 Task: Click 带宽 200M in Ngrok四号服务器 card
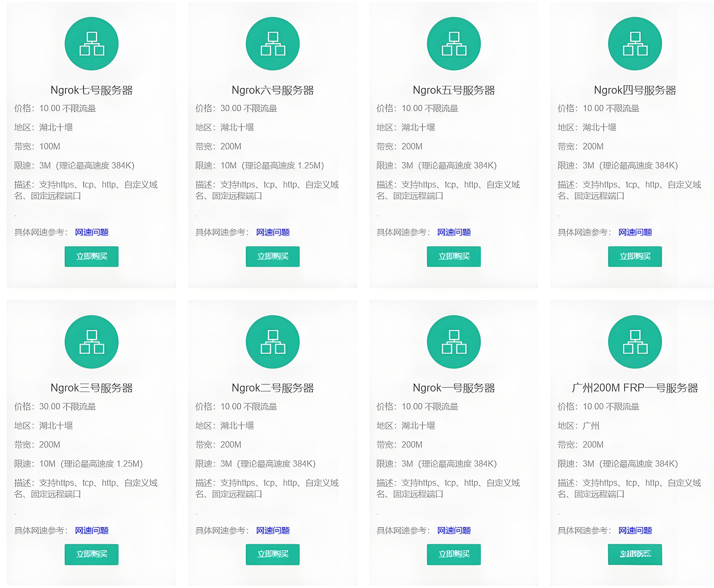581,146
